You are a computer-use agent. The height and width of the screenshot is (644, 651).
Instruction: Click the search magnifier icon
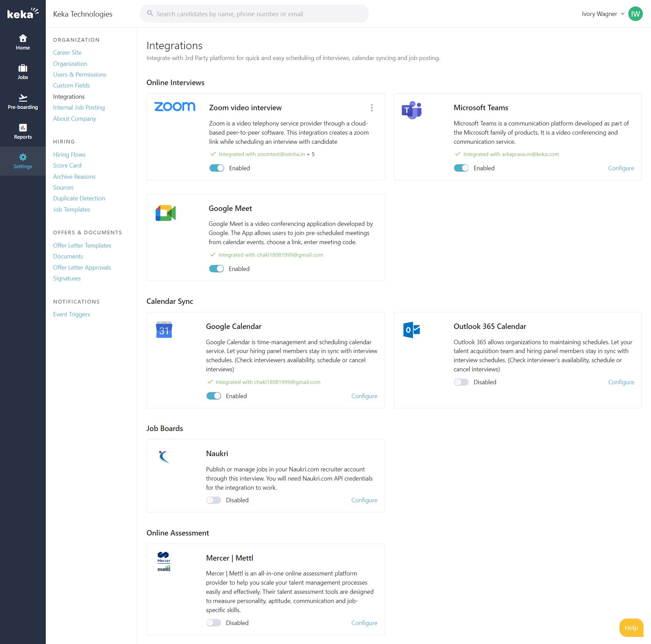coord(150,14)
